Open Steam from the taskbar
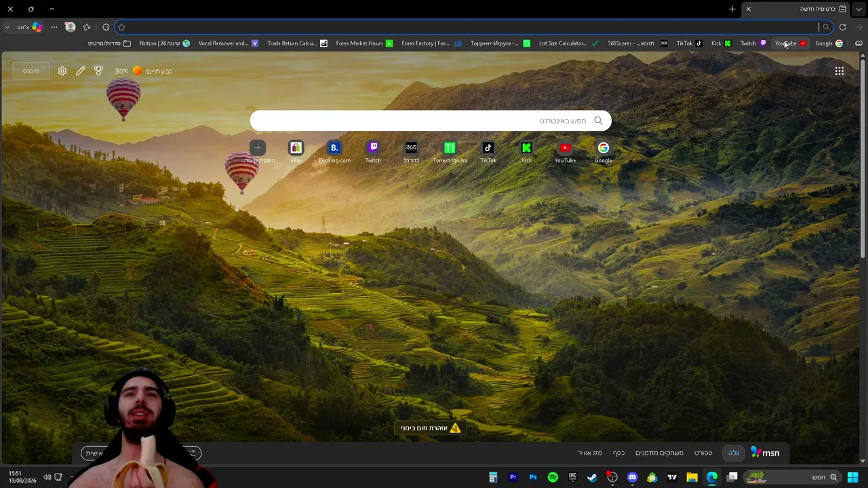The image size is (868, 488). pyautogui.click(x=592, y=477)
